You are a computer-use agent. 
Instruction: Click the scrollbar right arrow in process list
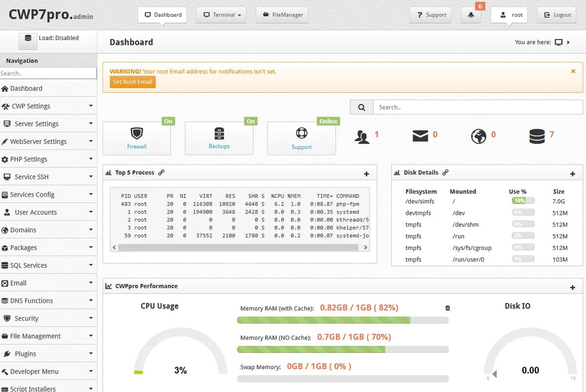(366, 248)
